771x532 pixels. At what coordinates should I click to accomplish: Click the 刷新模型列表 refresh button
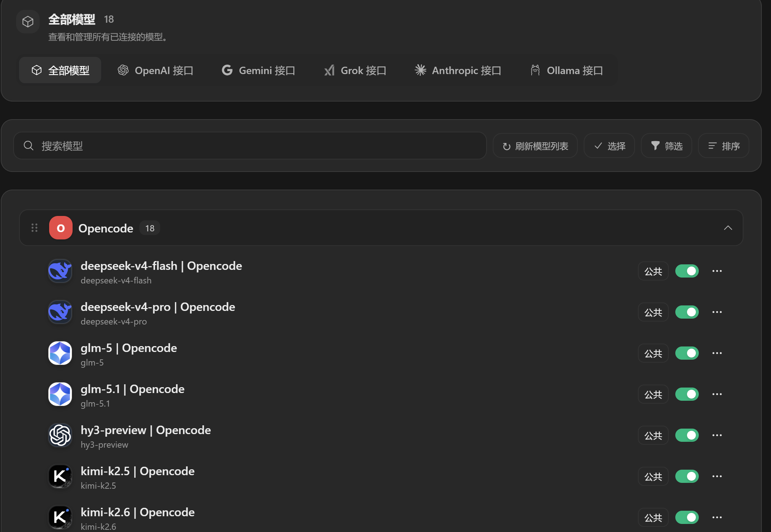535,146
